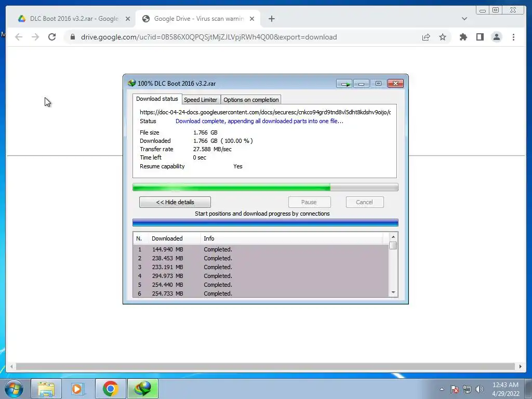Click Chrome icon in taskbar
The width and height of the screenshot is (532, 399).
click(110, 389)
